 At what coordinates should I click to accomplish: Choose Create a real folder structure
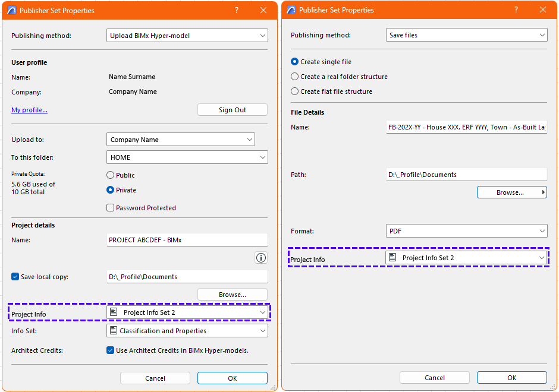294,77
